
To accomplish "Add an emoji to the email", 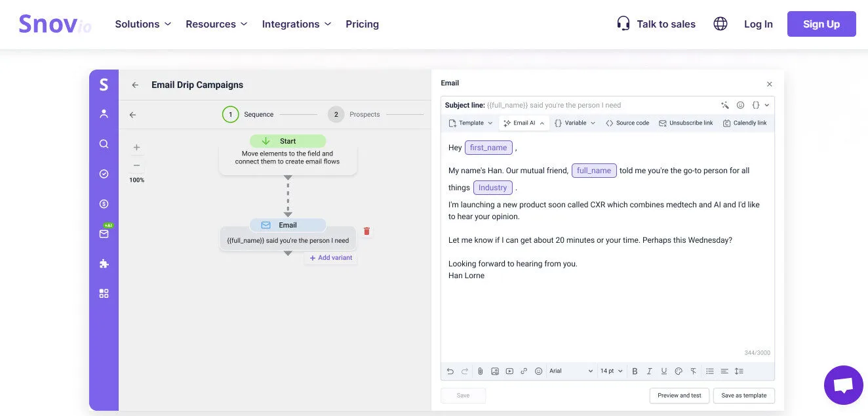I will click(x=538, y=371).
